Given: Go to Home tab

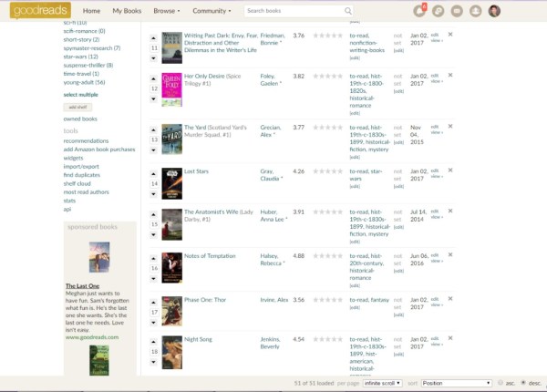Looking at the screenshot, I should click(91, 11).
